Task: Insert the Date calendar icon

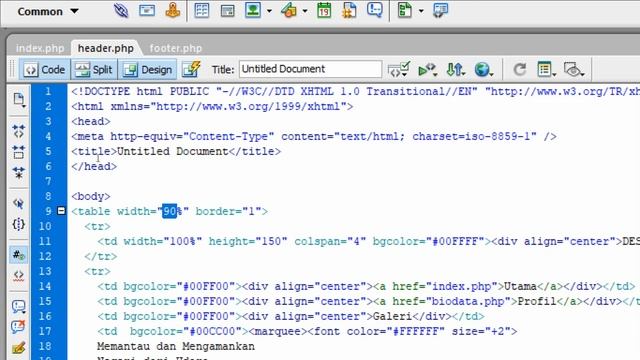Action: pos(324,10)
